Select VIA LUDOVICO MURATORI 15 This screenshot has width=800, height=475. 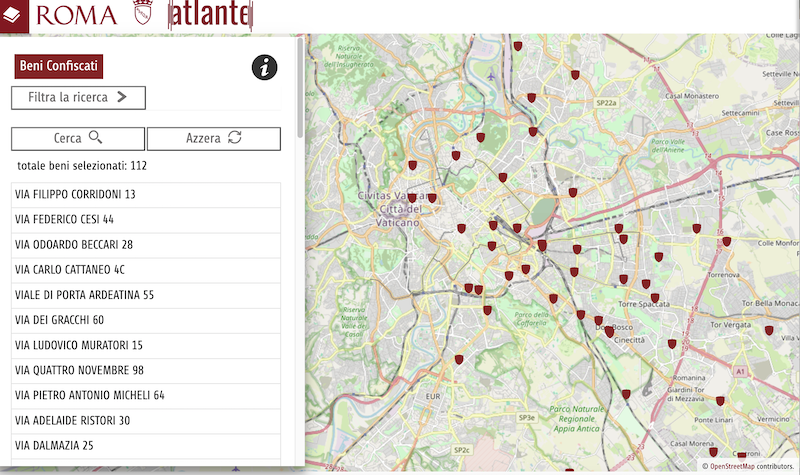pos(146,345)
